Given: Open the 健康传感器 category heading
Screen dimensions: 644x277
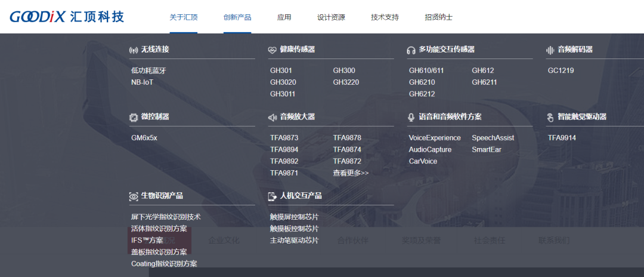Looking at the screenshot, I should (298, 50).
